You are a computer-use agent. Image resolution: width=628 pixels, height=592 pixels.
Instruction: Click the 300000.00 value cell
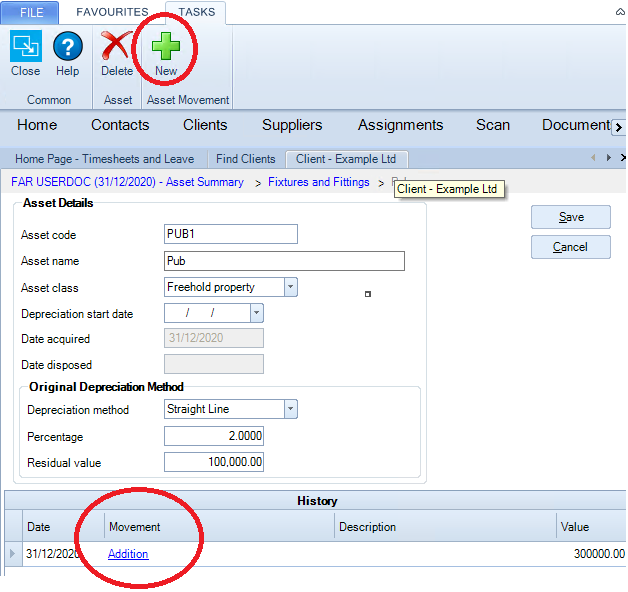pyautogui.click(x=592, y=554)
